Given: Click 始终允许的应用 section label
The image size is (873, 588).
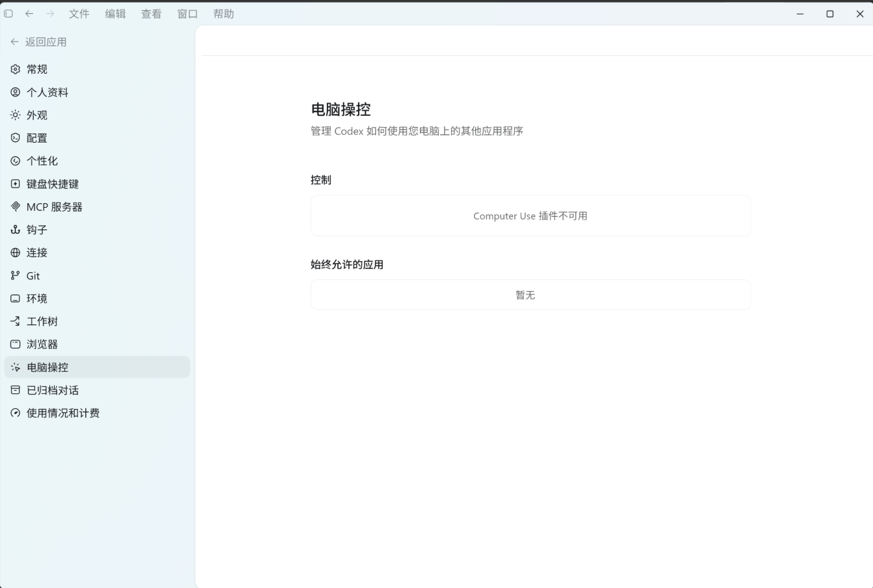Looking at the screenshot, I should click(347, 264).
